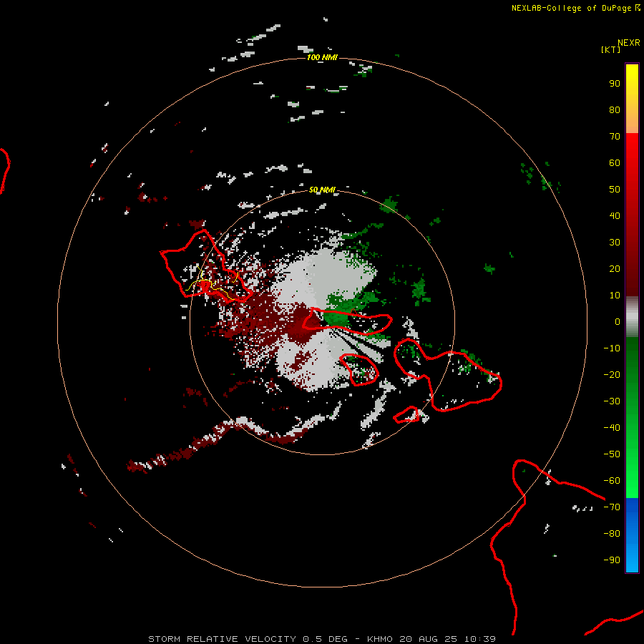This screenshot has width=644, height=644.
Task: Click the -90 value on the velocity scale
Action: 612,560
